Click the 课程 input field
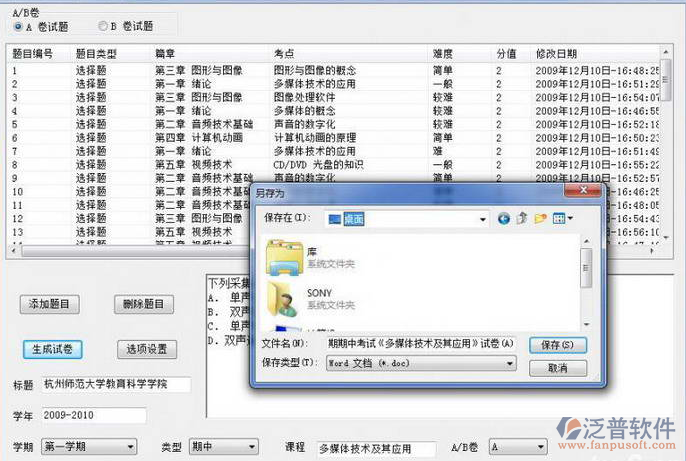686x461 pixels. pos(377,449)
